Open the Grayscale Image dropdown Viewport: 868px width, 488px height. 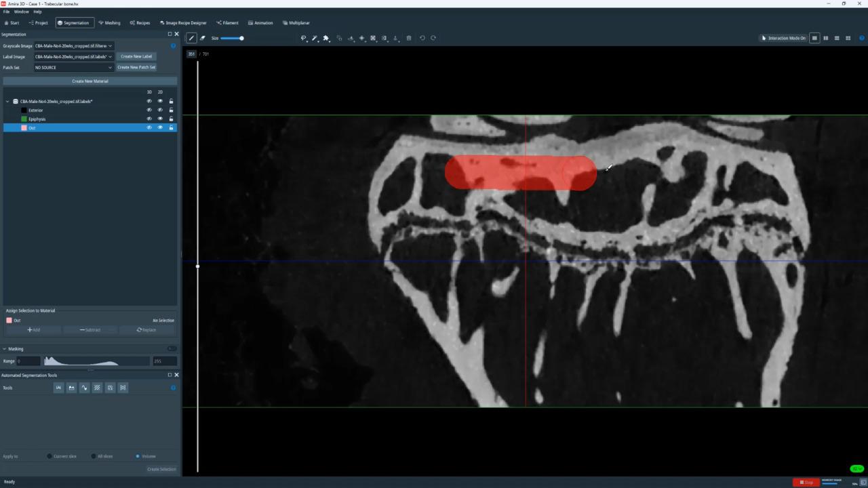point(73,45)
